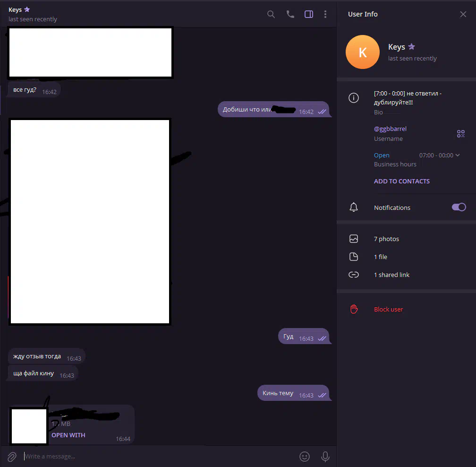Open the orange K profile avatar

pos(363,52)
